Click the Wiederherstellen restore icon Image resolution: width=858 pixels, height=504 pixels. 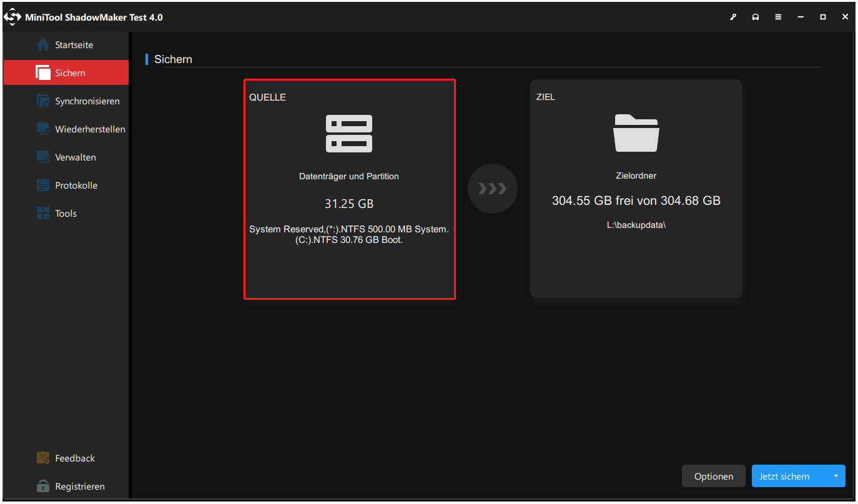click(x=42, y=129)
